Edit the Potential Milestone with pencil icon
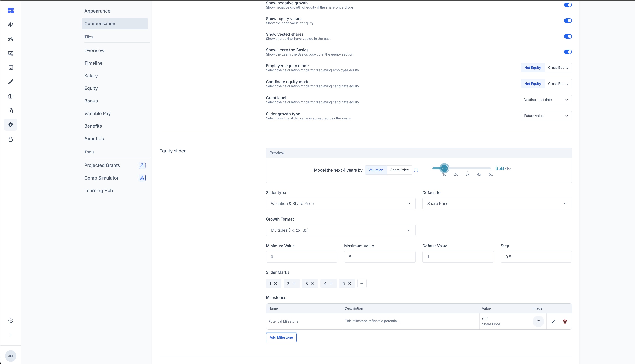 coord(554,321)
